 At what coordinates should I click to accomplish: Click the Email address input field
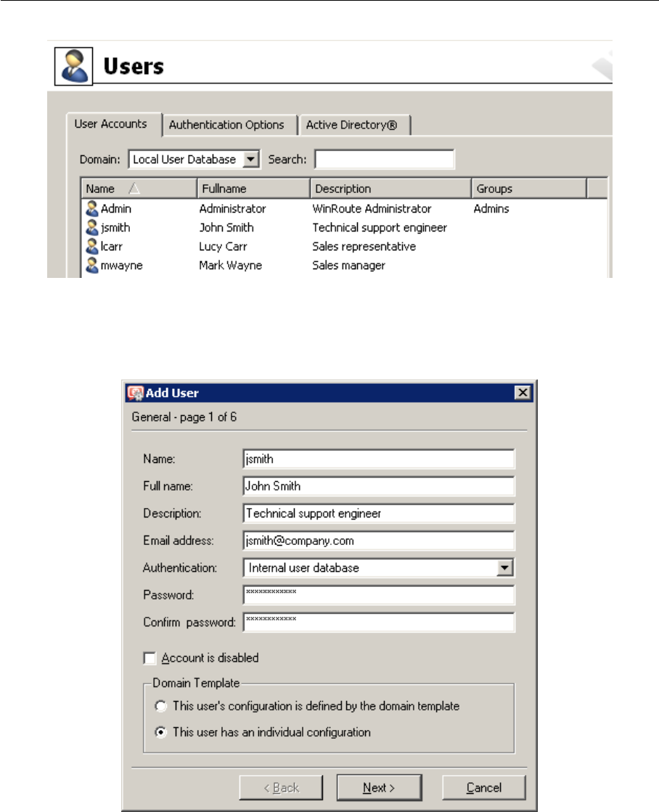(379, 541)
